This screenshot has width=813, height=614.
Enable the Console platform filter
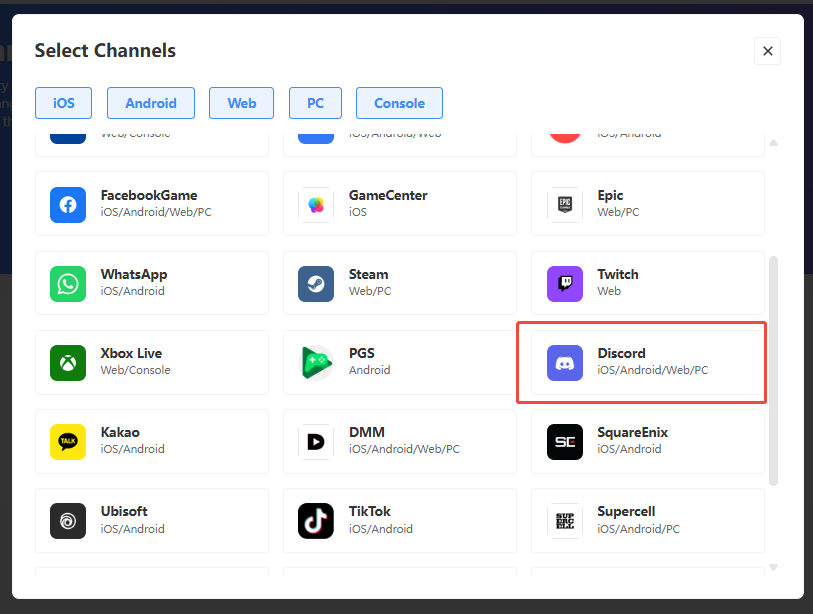pos(399,103)
